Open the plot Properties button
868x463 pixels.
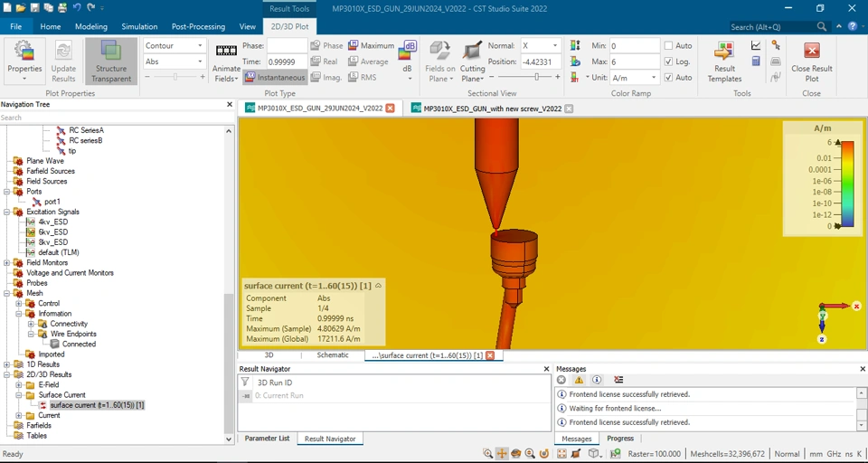[x=24, y=61]
